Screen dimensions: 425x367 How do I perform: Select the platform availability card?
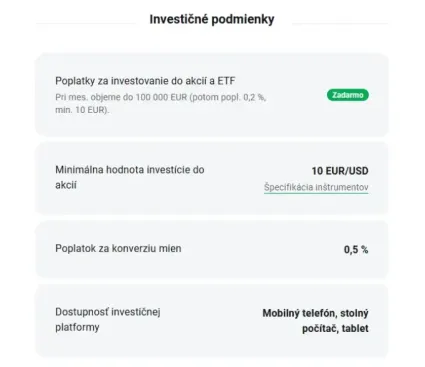(x=212, y=321)
